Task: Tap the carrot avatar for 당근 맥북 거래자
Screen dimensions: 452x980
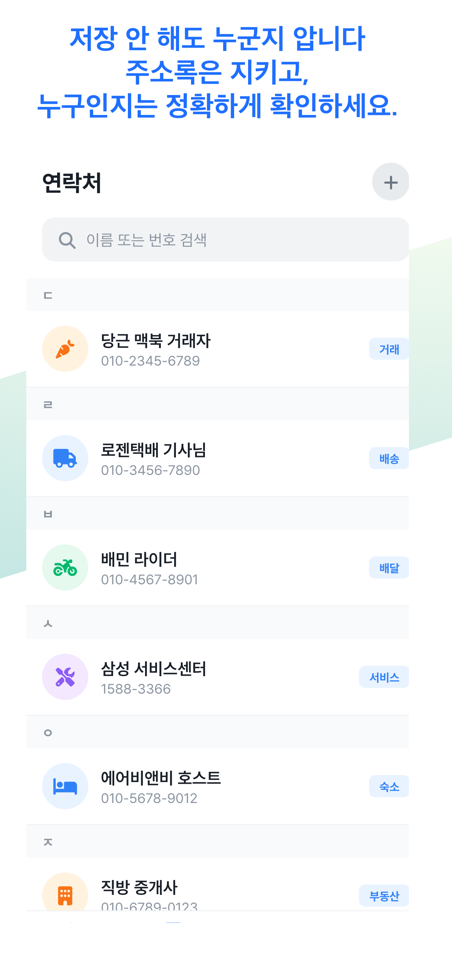Action: (x=65, y=348)
